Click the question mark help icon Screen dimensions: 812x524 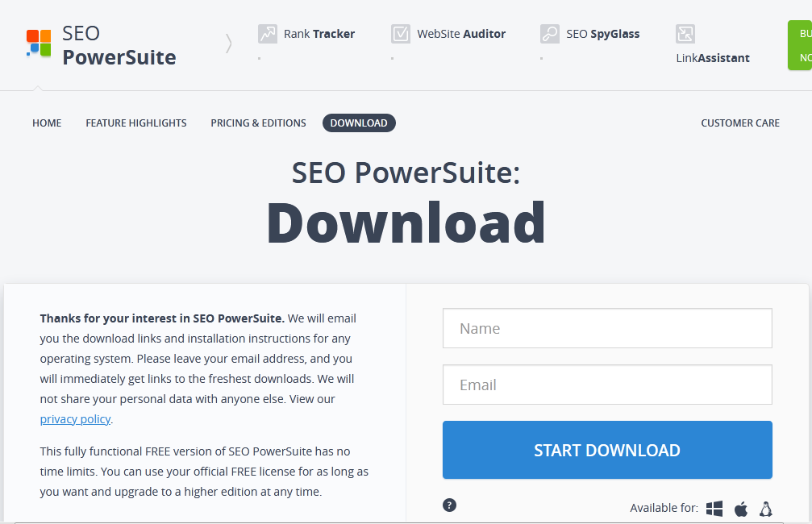[x=449, y=505]
